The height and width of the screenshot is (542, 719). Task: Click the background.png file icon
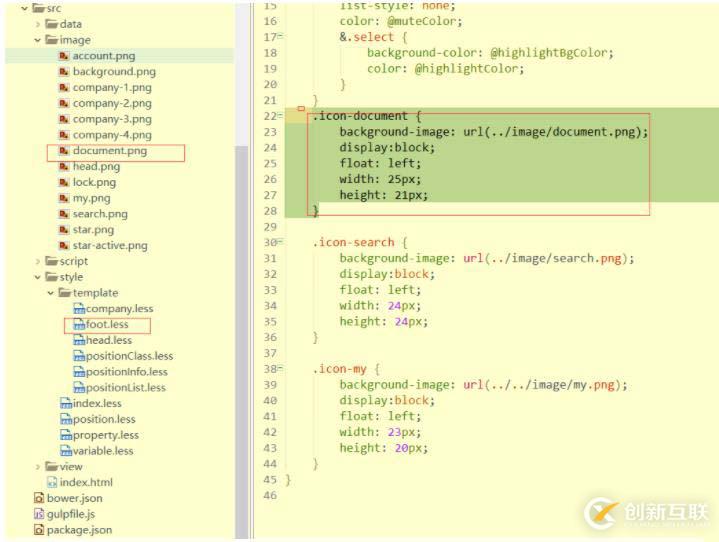click(64, 72)
